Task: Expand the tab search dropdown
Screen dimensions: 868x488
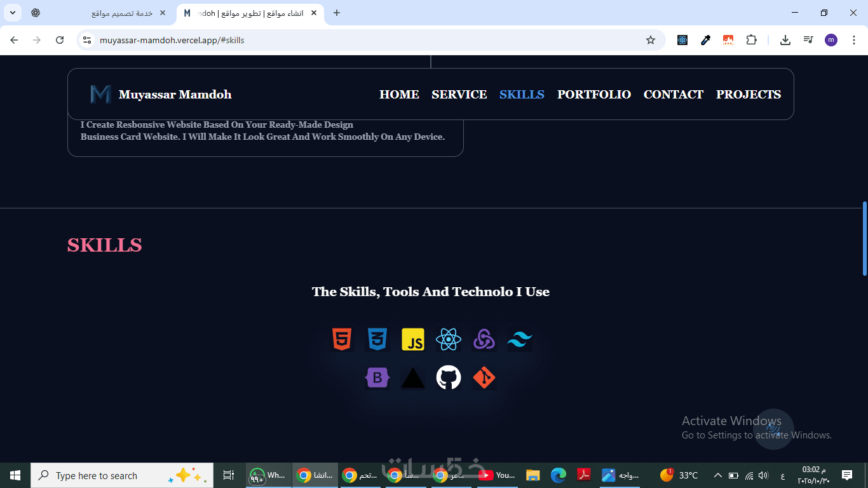Action: pyautogui.click(x=12, y=13)
